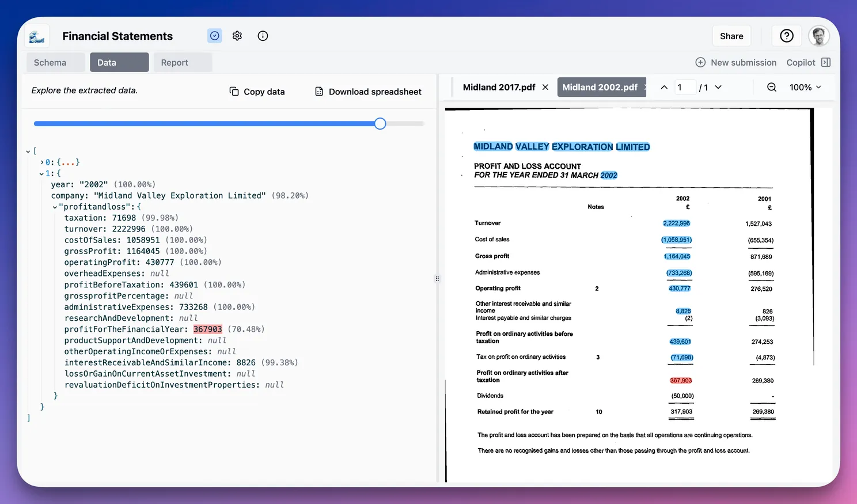Click the Share button
This screenshot has height=504, width=857.
click(731, 36)
